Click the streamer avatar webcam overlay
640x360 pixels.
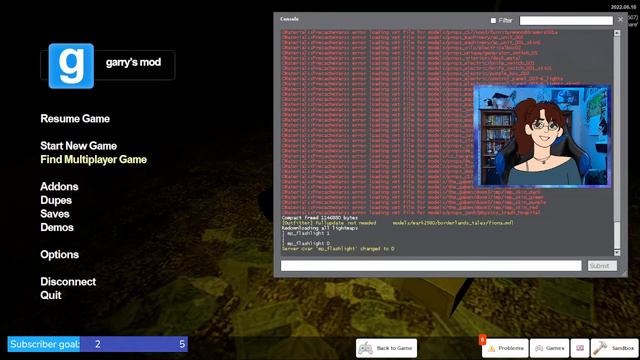pos(542,136)
